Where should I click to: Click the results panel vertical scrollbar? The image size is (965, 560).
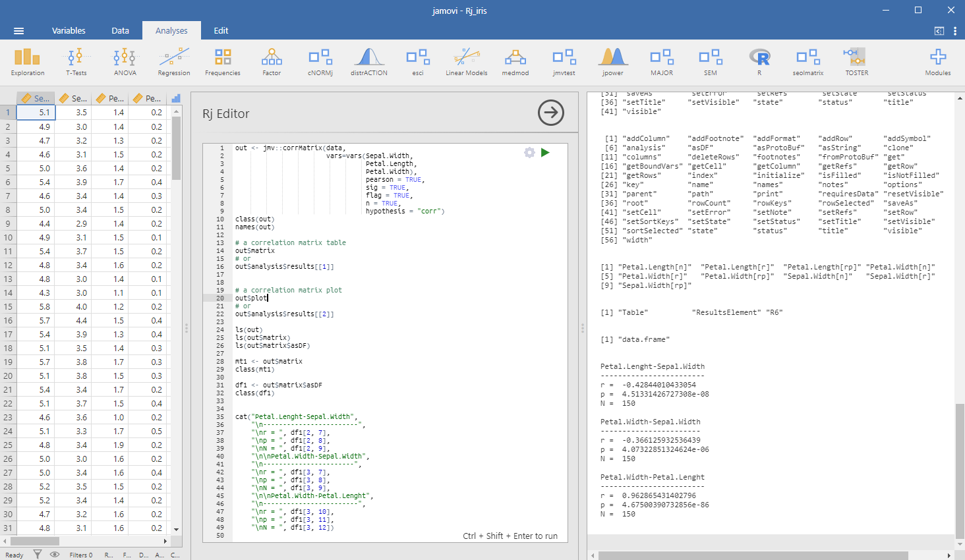point(960,471)
